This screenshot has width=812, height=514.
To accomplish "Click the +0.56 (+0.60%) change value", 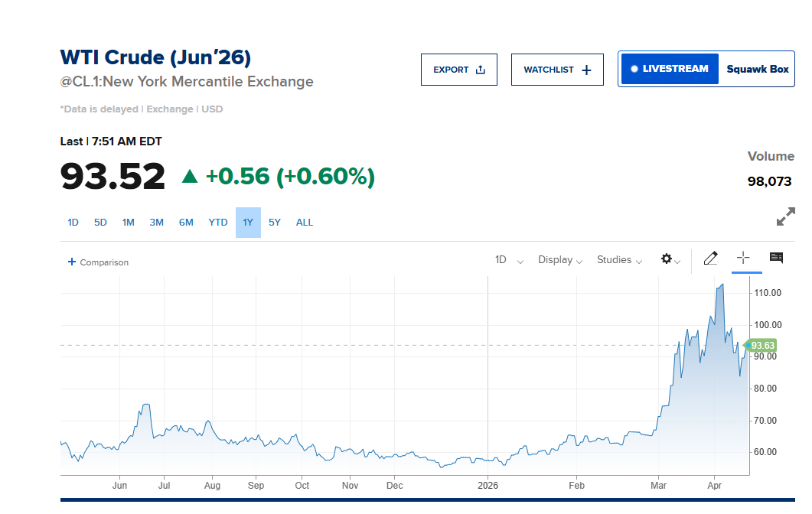I will click(x=290, y=177).
